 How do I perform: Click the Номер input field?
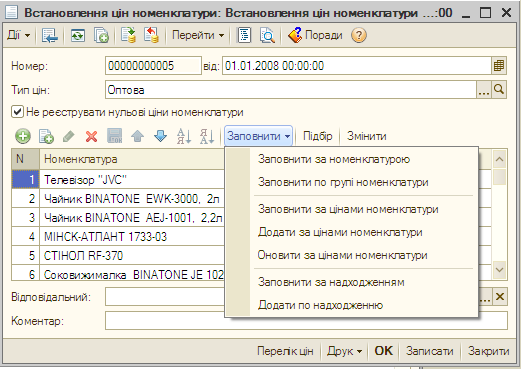(153, 66)
